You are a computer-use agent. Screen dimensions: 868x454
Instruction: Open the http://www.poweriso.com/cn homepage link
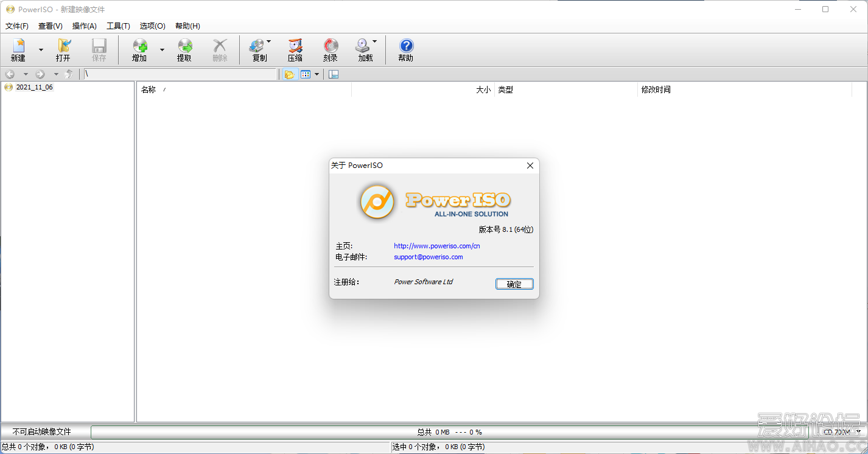coord(436,246)
